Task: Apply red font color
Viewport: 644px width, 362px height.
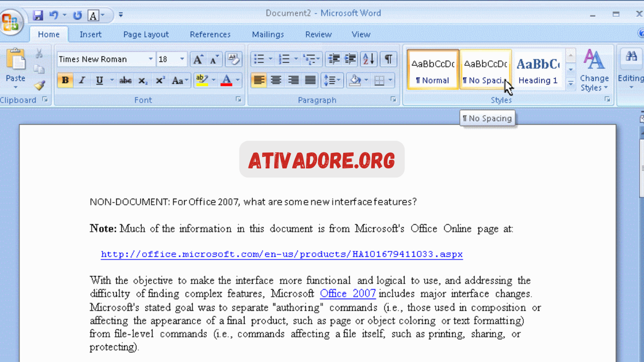Action: coord(226,80)
